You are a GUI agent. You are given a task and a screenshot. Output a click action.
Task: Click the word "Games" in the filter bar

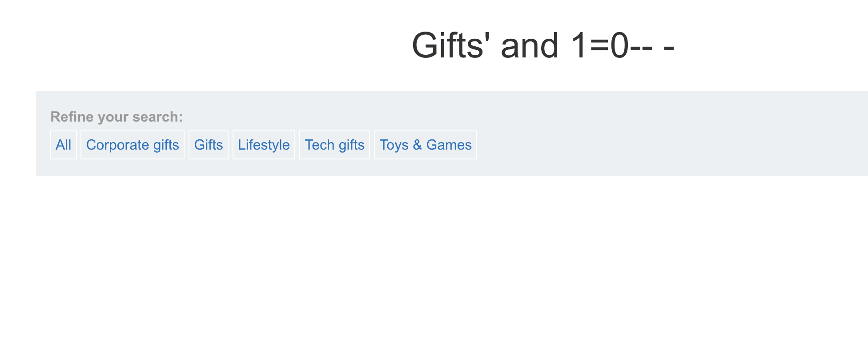click(x=449, y=145)
